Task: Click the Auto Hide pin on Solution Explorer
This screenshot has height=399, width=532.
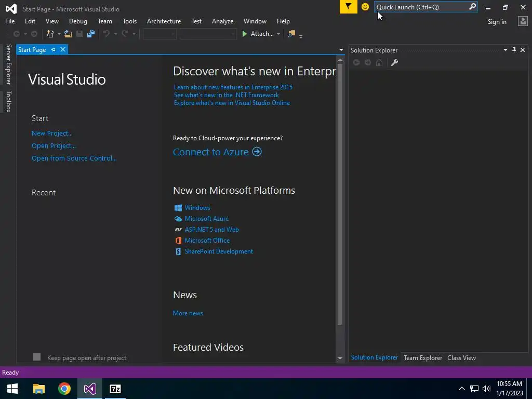Action: coord(514,50)
